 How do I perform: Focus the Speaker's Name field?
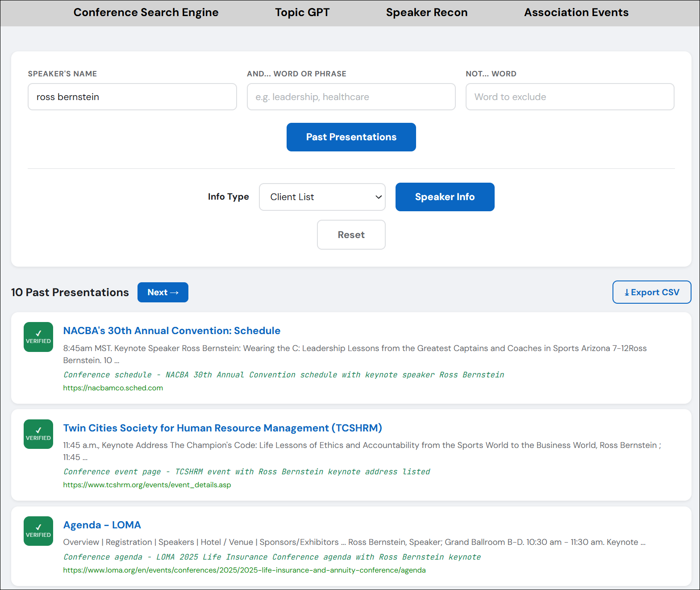click(x=132, y=97)
